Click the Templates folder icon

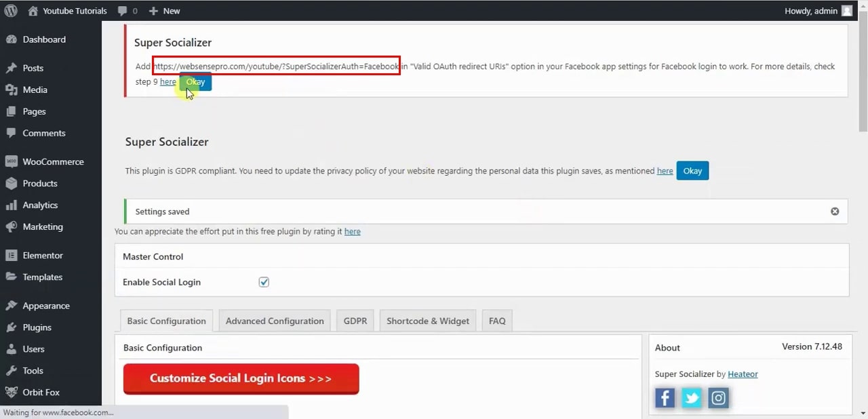pyautogui.click(x=11, y=277)
